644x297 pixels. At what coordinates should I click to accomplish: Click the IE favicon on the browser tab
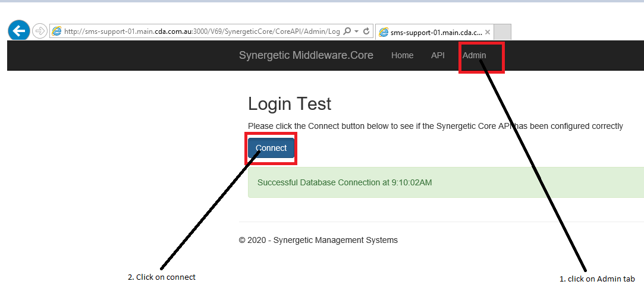coord(384,32)
